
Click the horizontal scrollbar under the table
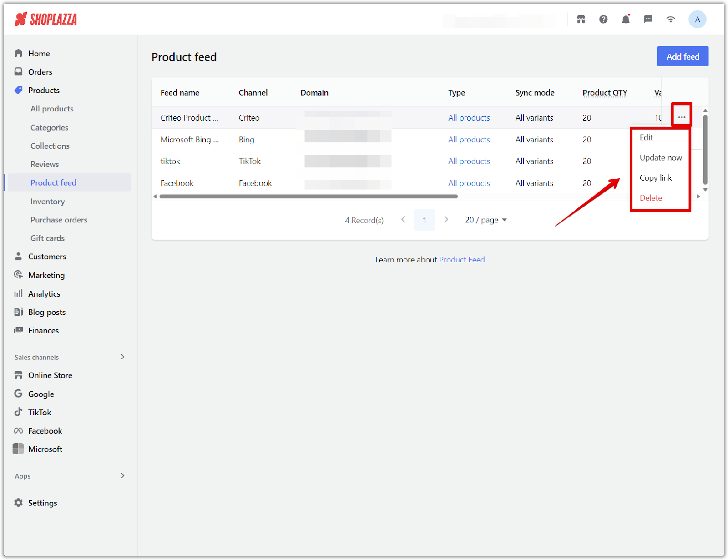(308, 197)
